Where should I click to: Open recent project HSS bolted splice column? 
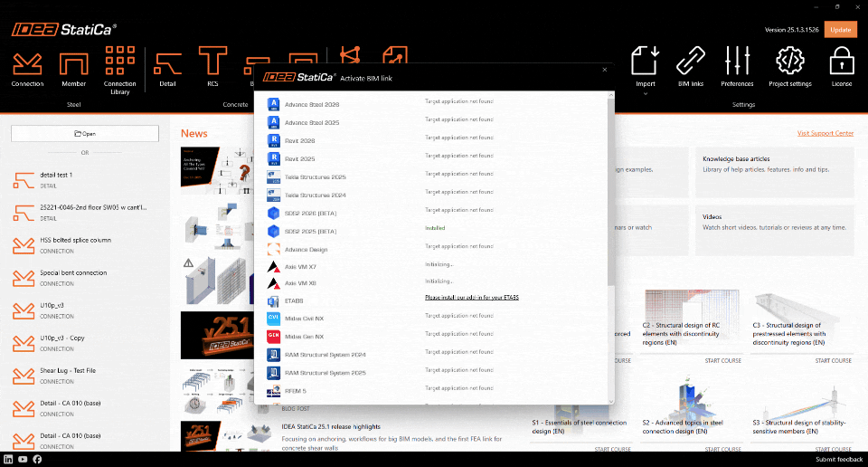(85, 245)
